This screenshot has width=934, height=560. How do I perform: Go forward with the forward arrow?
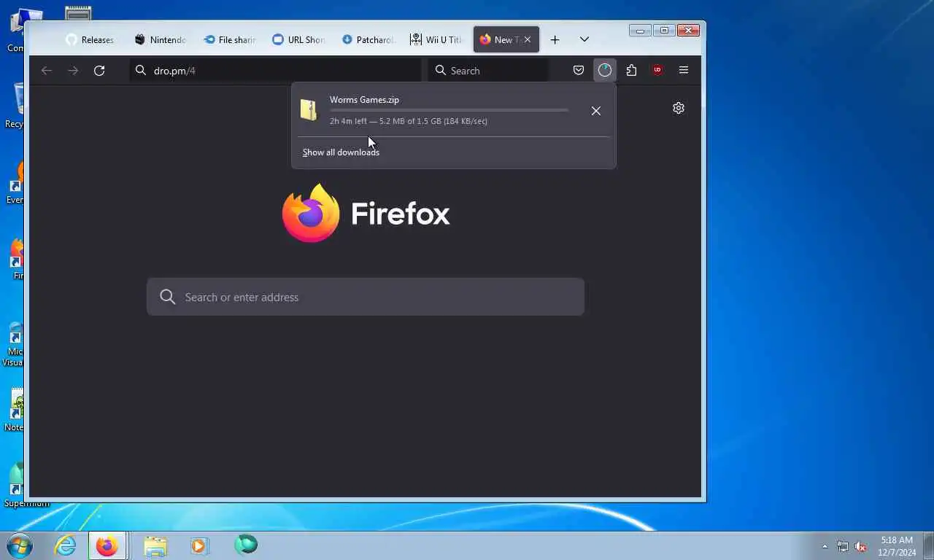tap(73, 71)
